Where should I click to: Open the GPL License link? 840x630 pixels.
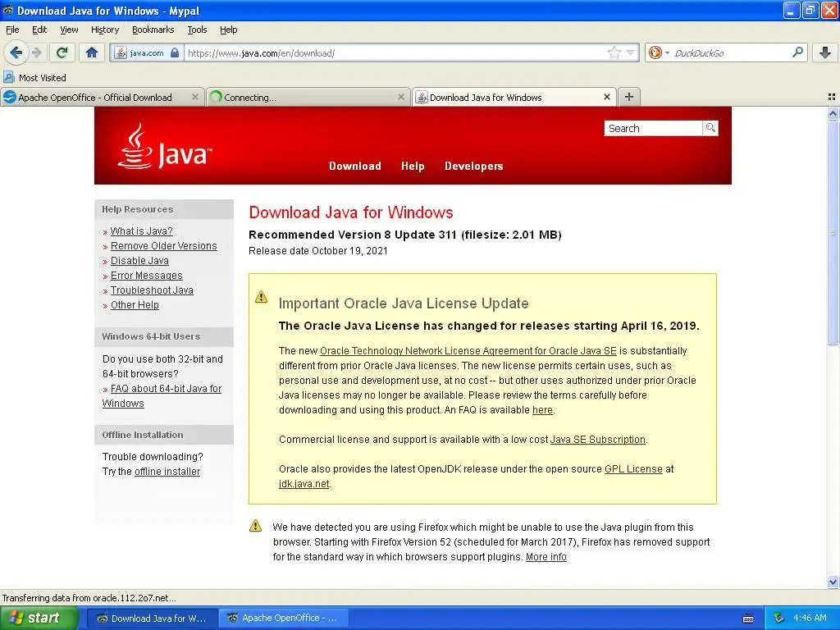[x=634, y=468]
